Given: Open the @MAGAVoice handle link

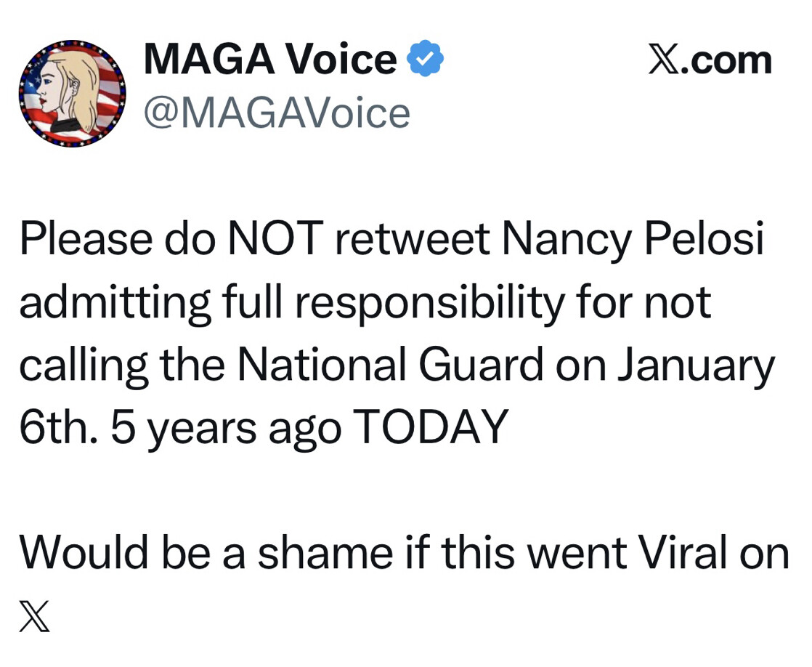Looking at the screenshot, I should pyautogui.click(x=277, y=113).
